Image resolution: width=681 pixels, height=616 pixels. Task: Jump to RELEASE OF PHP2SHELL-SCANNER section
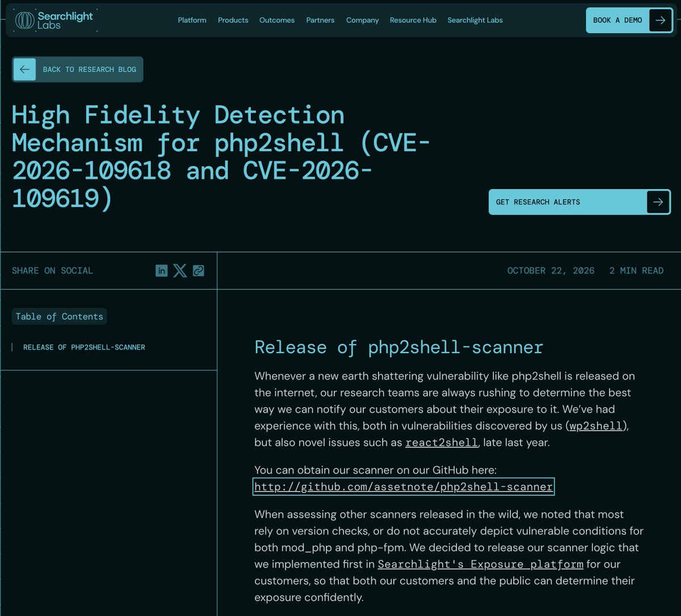[84, 347]
